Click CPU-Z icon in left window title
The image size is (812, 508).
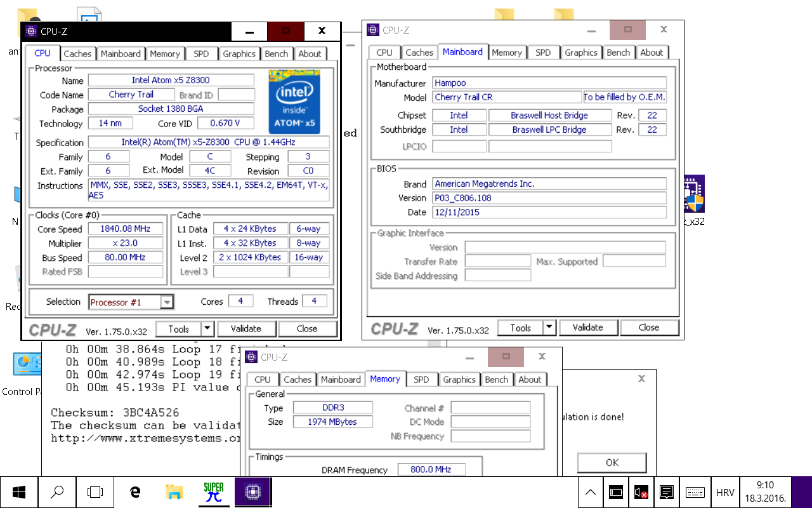click(31, 30)
